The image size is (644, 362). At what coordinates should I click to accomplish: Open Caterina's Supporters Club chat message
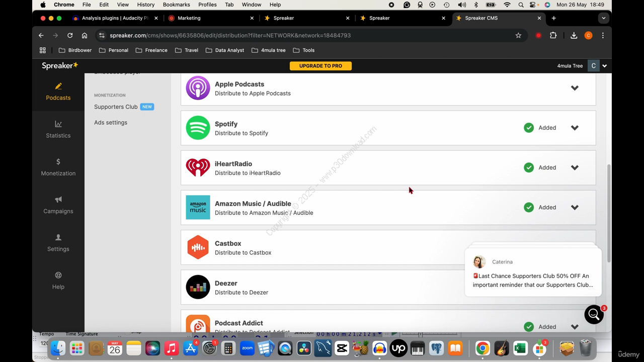[x=533, y=272]
